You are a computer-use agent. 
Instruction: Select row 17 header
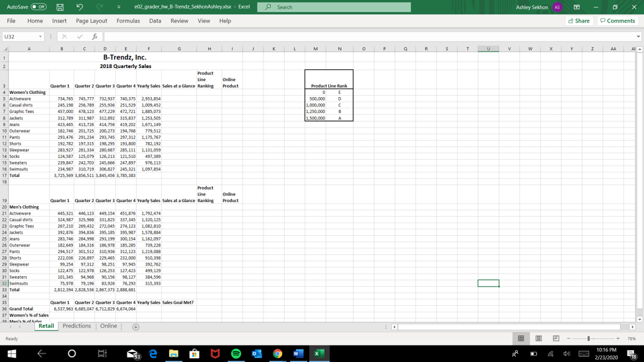tap(5, 176)
